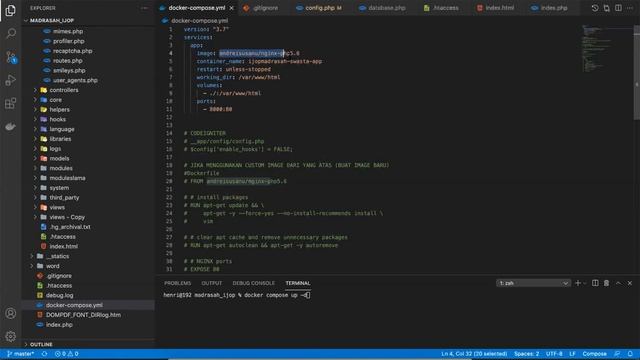Click docker-compose.yml in the breadcrumb
Viewport: 640px width, 360px height.
(200, 20)
